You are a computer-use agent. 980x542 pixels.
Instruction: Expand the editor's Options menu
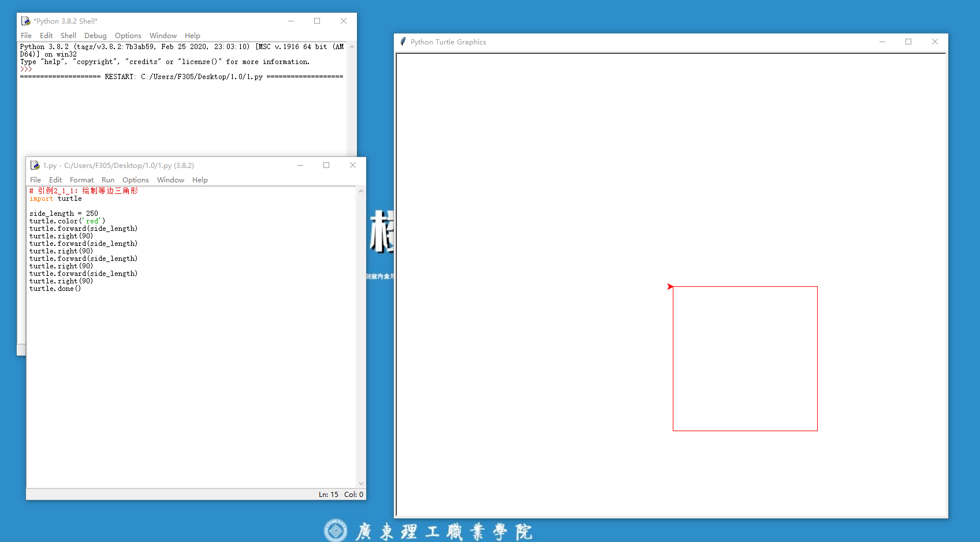135,180
